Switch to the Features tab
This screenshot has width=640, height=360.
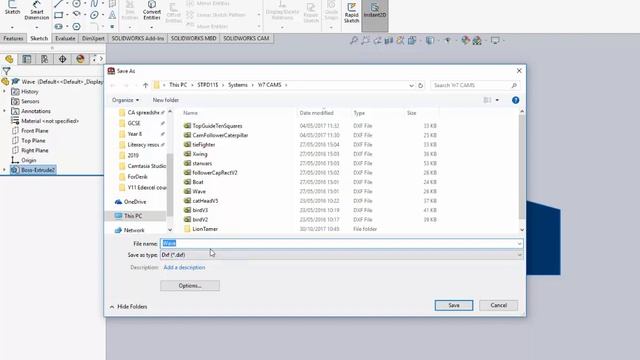click(13, 38)
